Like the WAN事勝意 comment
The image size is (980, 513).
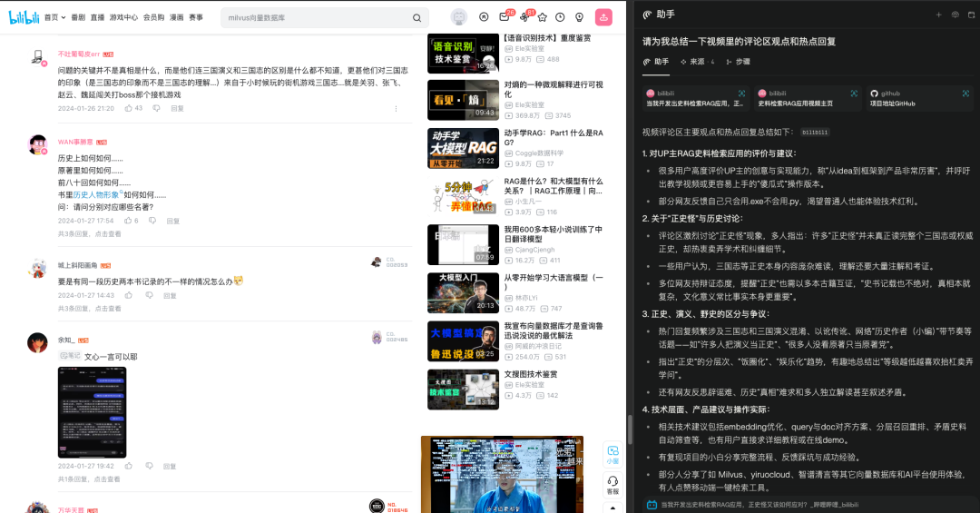pos(128,221)
